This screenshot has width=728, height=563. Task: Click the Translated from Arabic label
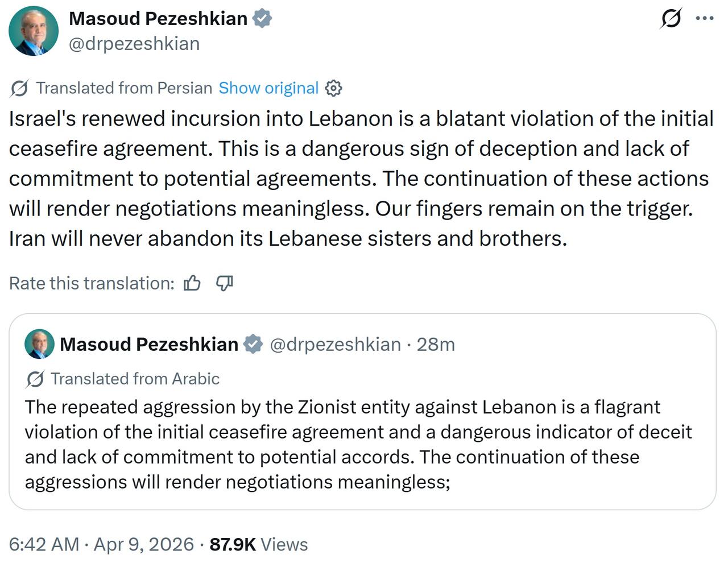135,379
